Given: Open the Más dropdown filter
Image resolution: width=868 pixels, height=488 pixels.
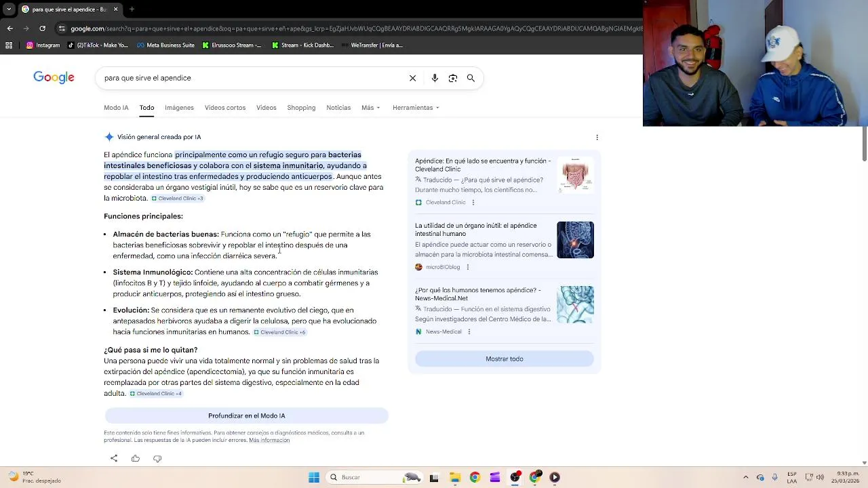Looking at the screenshot, I should tap(371, 108).
